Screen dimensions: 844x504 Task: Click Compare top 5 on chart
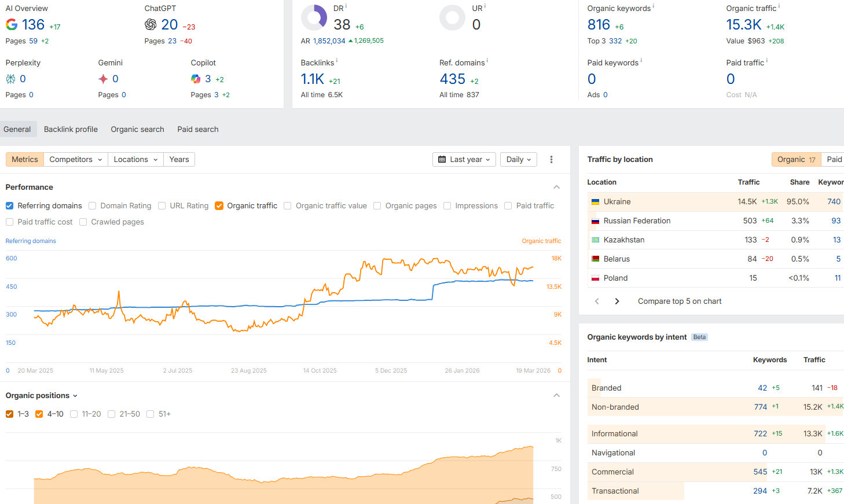pyautogui.click(x=680, y=301)
